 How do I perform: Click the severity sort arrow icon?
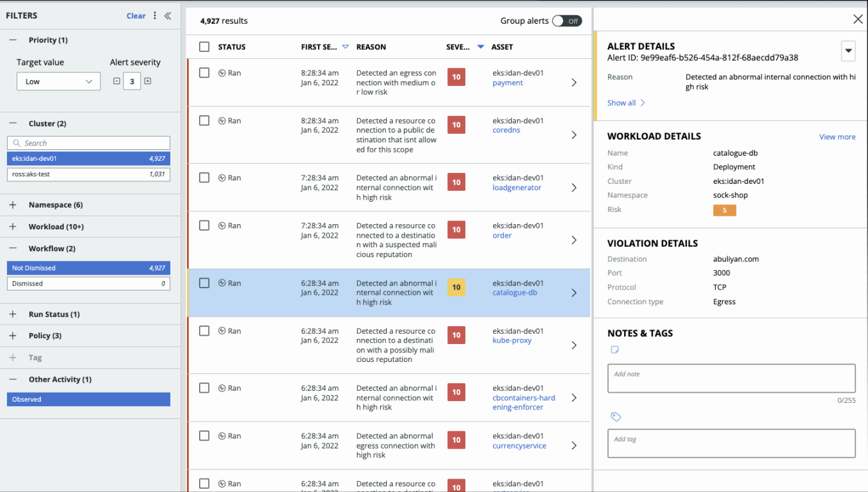[481, 47]
